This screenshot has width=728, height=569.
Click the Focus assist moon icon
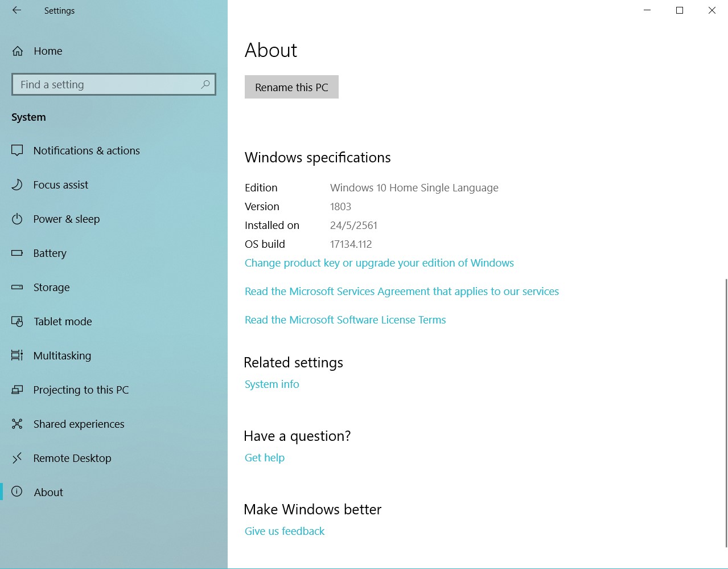click(x=17, y=185)
